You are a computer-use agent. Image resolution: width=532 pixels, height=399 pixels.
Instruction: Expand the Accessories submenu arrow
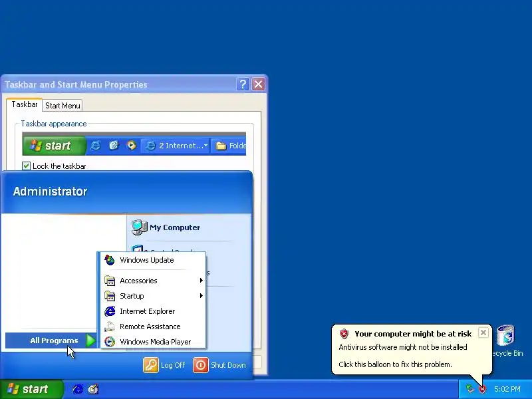point(201,281)
